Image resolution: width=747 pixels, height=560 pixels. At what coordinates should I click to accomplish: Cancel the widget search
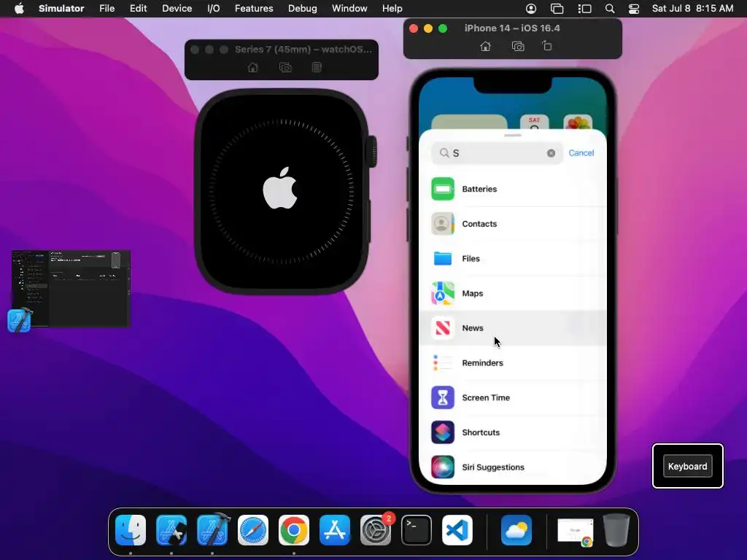click(581, 153)
